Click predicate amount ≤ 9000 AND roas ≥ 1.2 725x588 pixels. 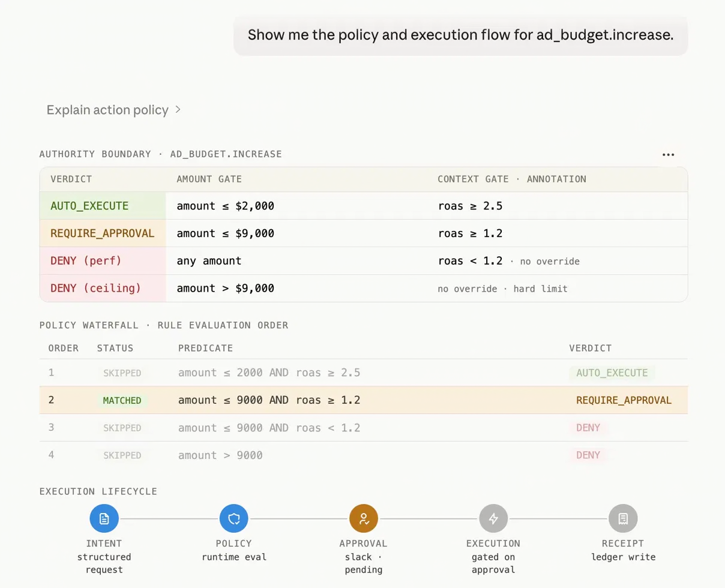click(269, 400)
